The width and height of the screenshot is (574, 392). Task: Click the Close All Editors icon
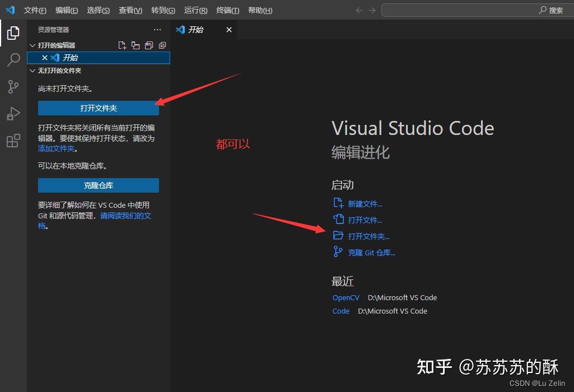pyautogui.click(x=162, y=45)
